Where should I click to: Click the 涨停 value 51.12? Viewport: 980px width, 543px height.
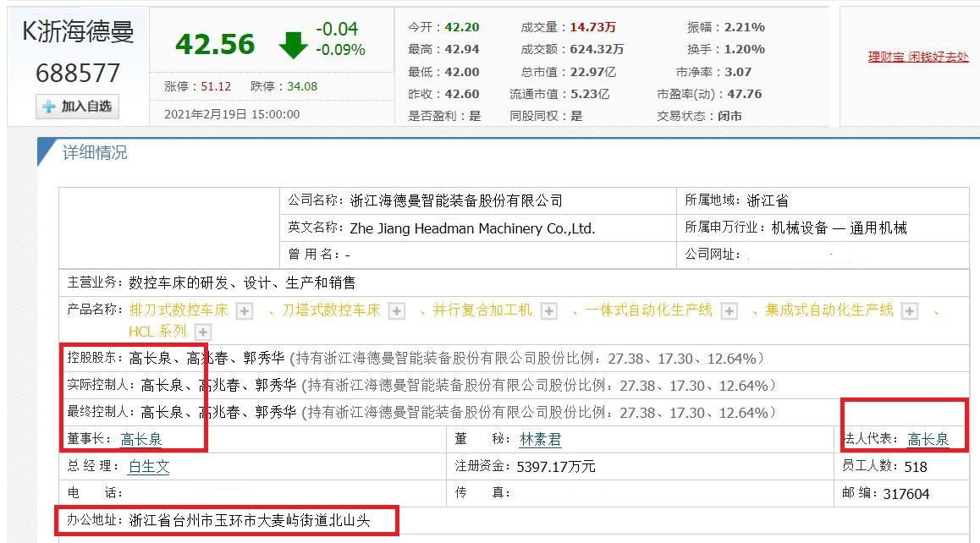pyautogui.click(x=217, y=86)
